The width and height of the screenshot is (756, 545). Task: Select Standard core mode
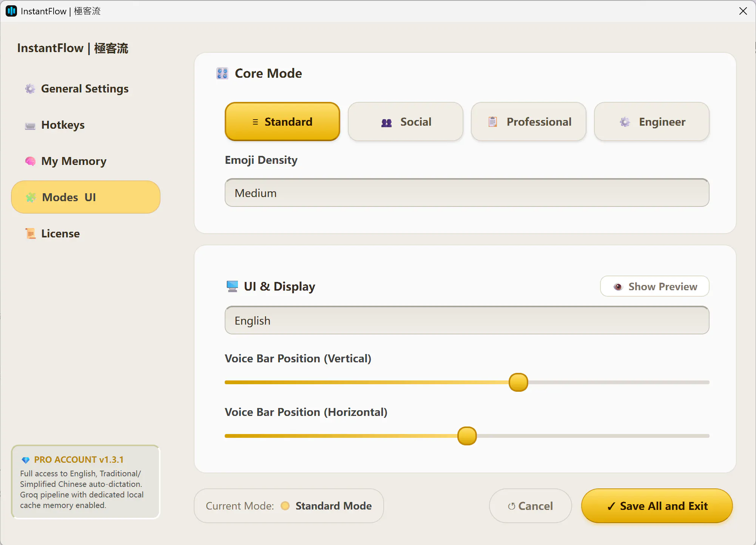[282, 122]
